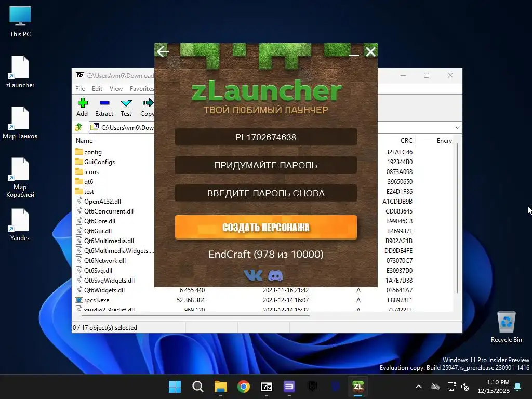Screen dimensions: 532x399
Task: Select the Qt6Core.dll file
Action: [x=100, y=221]
